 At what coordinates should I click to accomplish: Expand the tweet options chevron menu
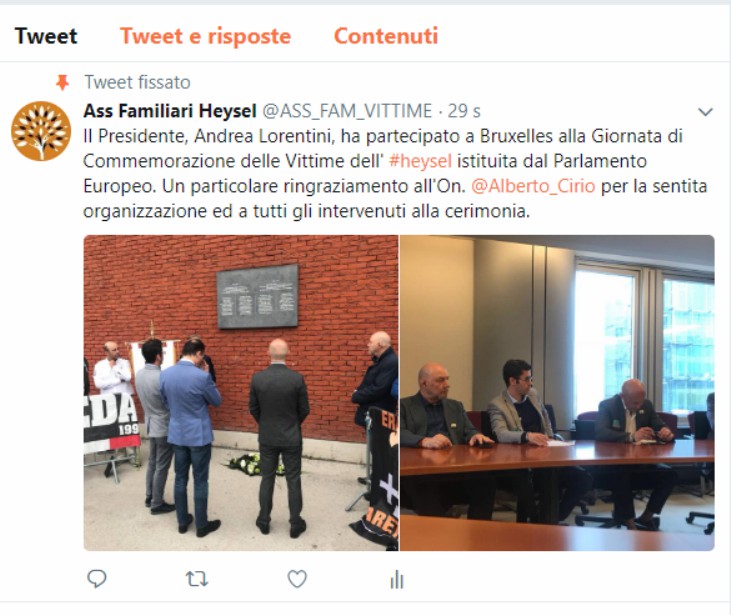(x=705, y=112)
